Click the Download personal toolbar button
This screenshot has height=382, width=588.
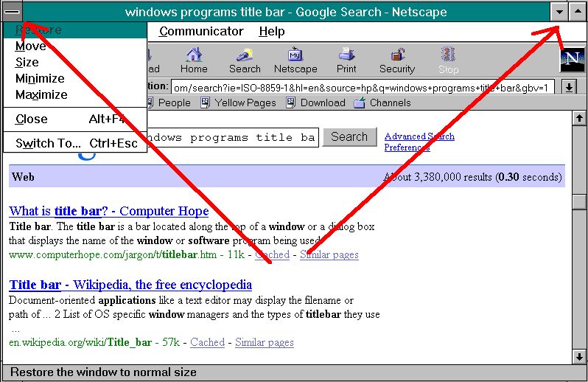pyautogui.click(x=316, y=103)
